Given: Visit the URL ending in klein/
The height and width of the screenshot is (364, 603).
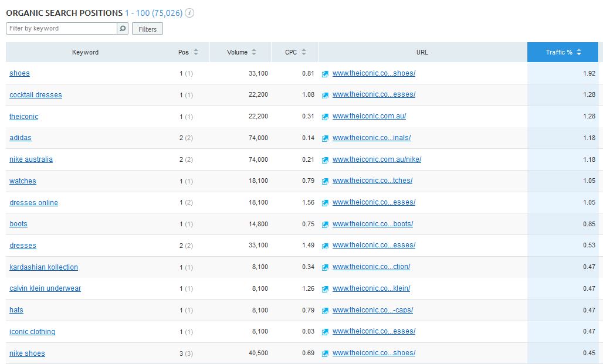Looking at the screenshot, I should click(x=371, y=288).
